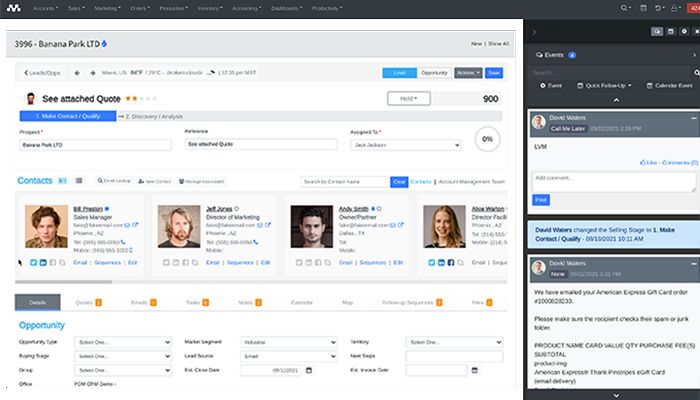This screenshot has height=400, width=700.
Task: Open the Territory select
Action: point(454,342)
